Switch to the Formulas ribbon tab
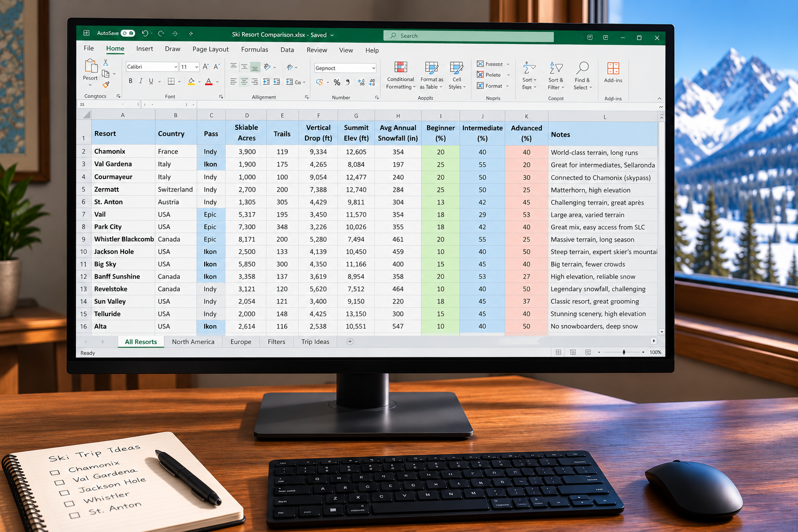The height and width of the screenshot is (532, 798). click(255, 49)
